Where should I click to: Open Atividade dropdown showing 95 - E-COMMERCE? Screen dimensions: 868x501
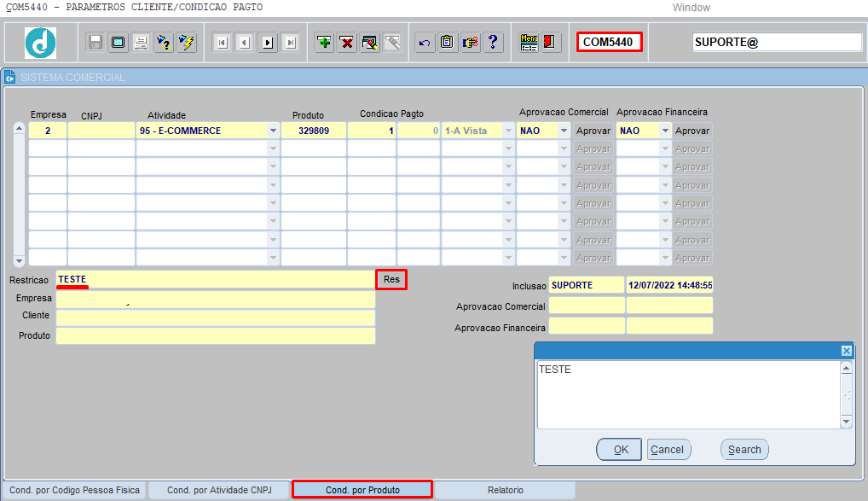(x=273, y=131)
